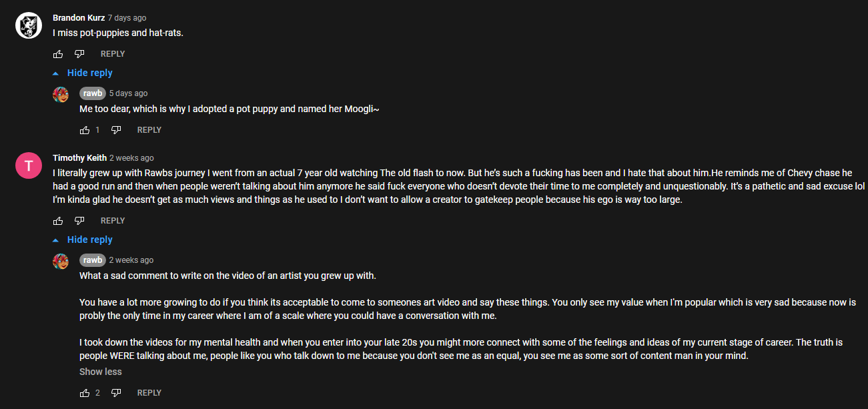Open the '7 days ago' timestamp link

point(127,18)
